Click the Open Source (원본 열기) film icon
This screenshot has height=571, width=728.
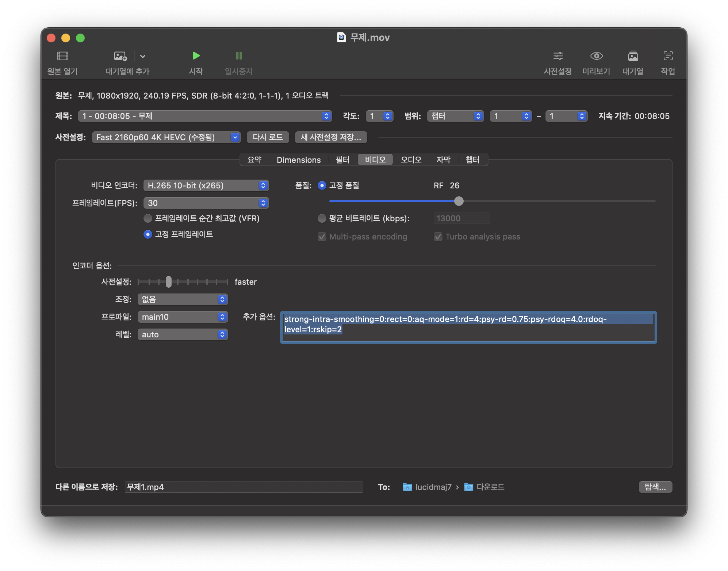(x=63, y=56)
